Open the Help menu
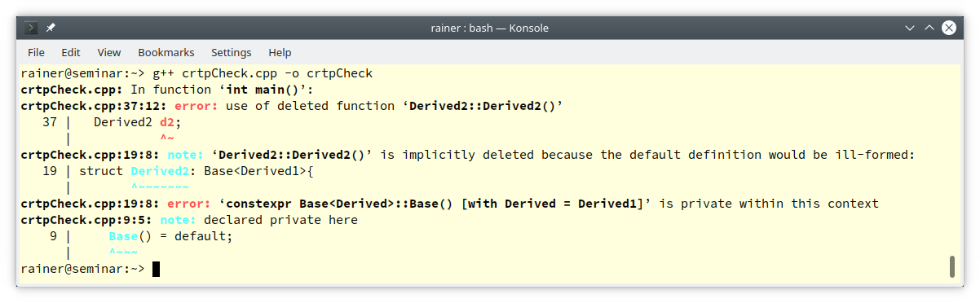 (280, 52)
